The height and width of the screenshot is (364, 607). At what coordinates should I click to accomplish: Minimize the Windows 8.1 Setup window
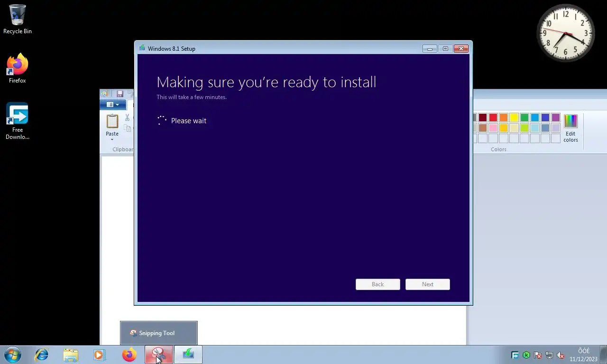430,48
